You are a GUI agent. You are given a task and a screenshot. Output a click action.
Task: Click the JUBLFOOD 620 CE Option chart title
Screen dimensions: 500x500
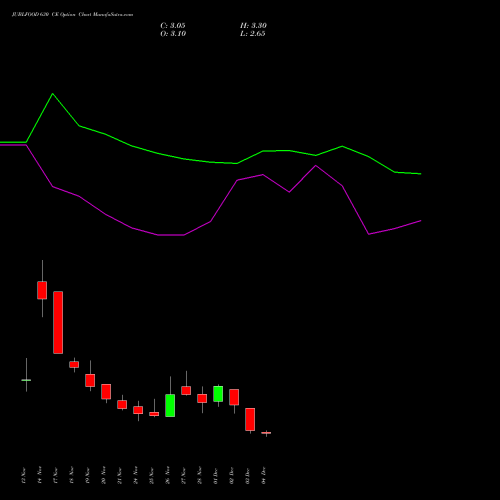(72, 15)
